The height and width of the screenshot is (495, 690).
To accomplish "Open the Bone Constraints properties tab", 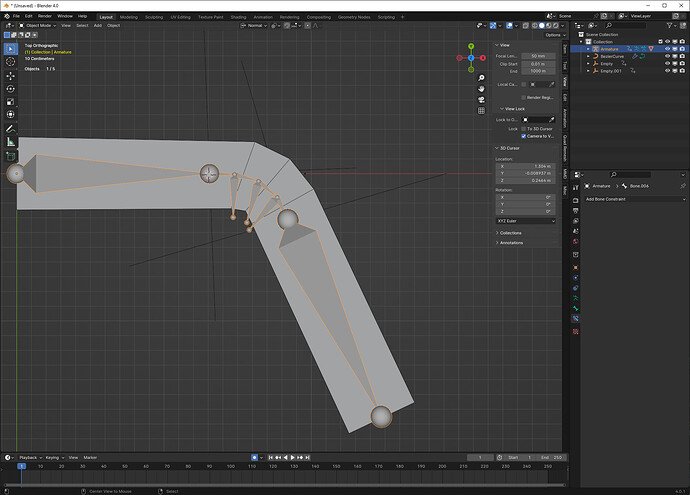I will pyautogui.click(x=576, y=318).
